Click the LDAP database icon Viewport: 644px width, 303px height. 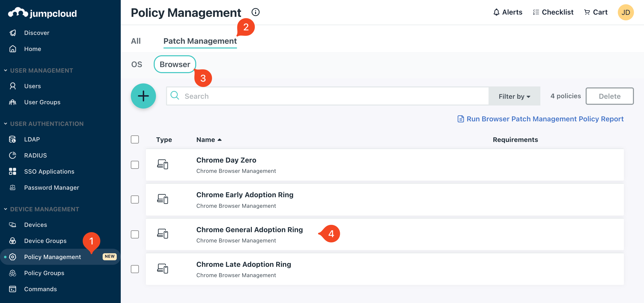point(13,139)
